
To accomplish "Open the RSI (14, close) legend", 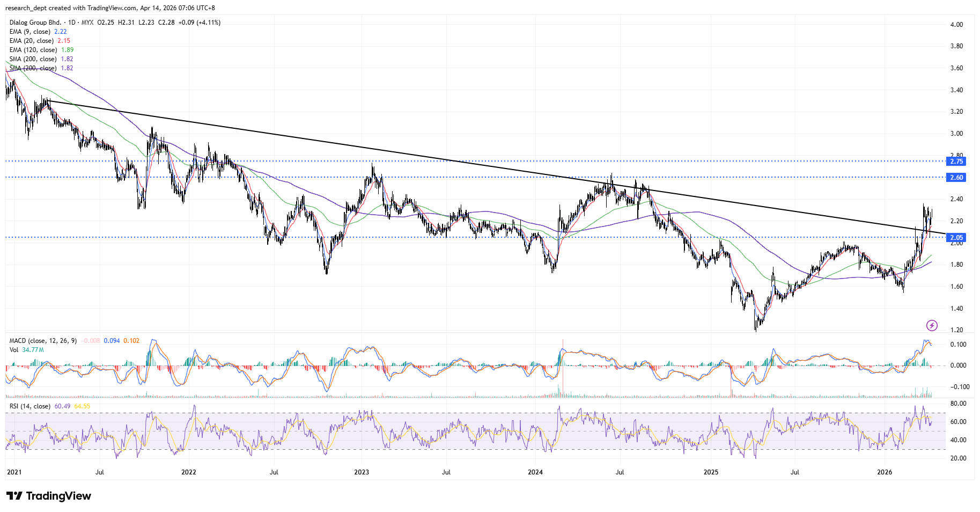I will [x=30, y=406].
